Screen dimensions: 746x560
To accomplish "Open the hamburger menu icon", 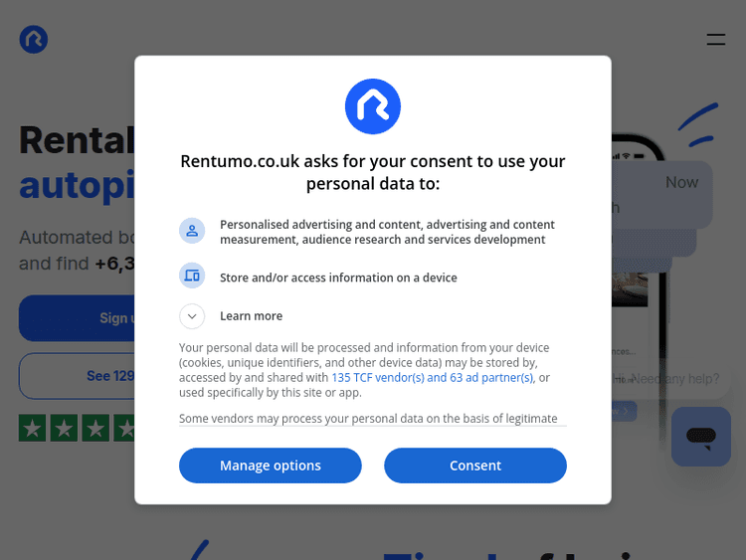I will [715, 40].
